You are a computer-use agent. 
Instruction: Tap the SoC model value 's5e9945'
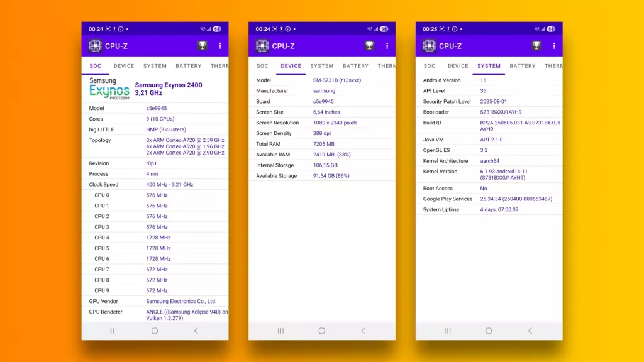tap(157, 108)
